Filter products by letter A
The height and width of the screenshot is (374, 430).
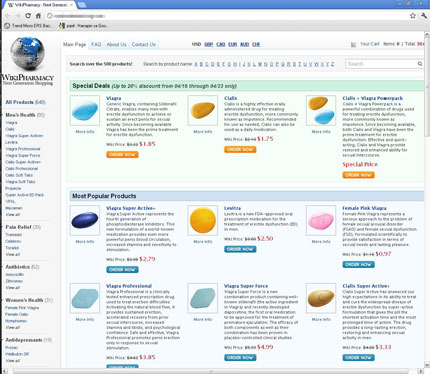point(196,64)
